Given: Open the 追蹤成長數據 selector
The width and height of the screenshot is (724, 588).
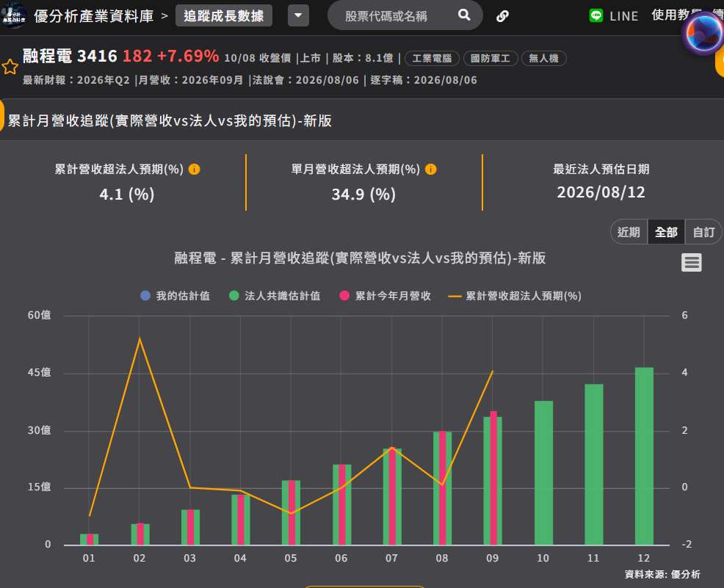Looking at the screenshot, I should [x=224, y=15].
